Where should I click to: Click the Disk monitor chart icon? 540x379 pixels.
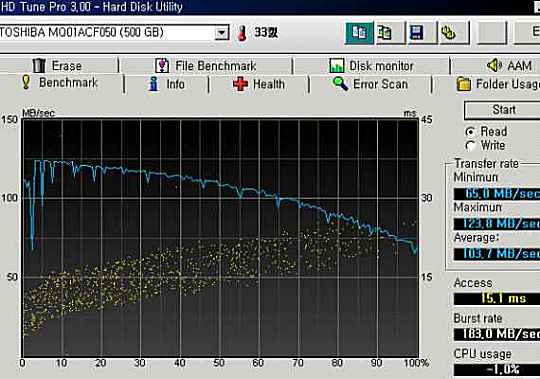336,65
